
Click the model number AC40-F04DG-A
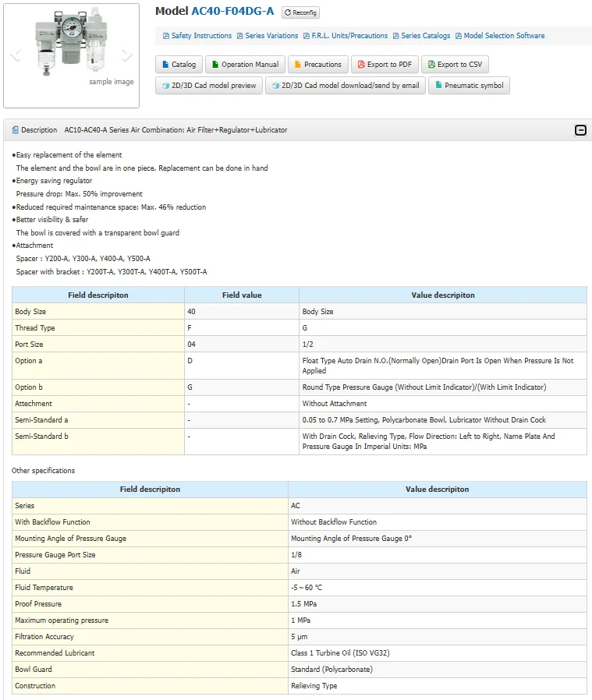[x=232, y=11]
